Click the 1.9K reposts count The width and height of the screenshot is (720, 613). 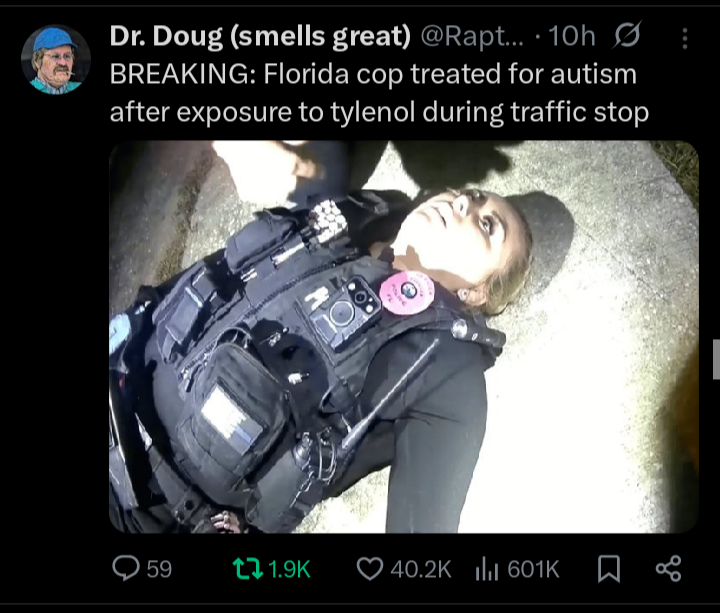pos(289,569)
